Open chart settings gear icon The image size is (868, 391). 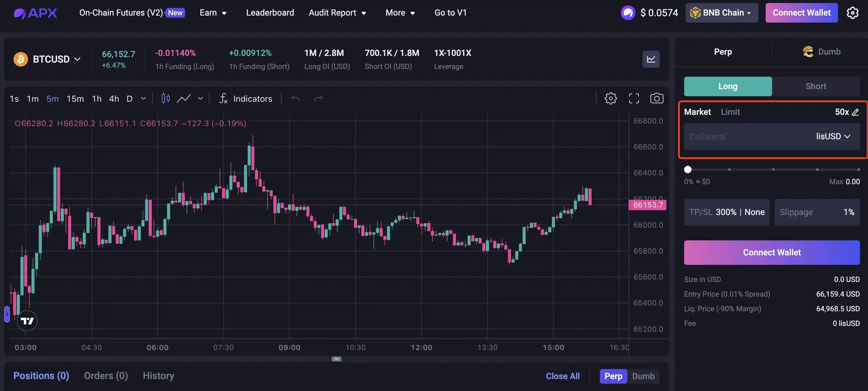click(611, 98)
